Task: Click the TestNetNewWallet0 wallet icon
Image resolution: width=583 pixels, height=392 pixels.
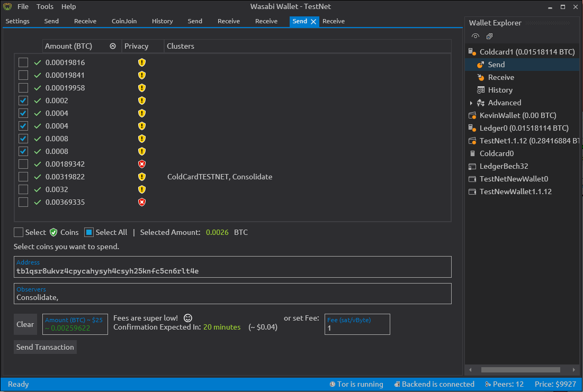Action: click(x=472, y=179)
